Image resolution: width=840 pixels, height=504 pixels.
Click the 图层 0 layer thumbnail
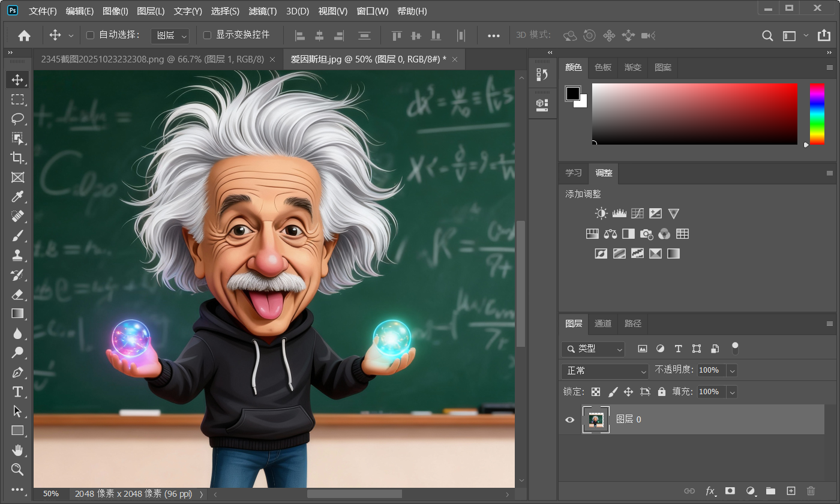[x=596, y=419]
